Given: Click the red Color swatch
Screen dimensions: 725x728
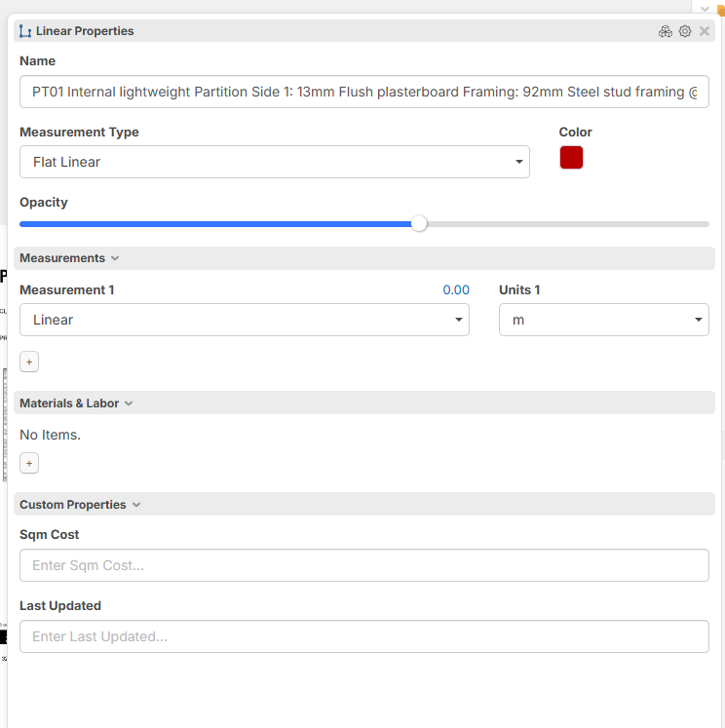Looking at the screenshot, I should (x=571, y=158).
